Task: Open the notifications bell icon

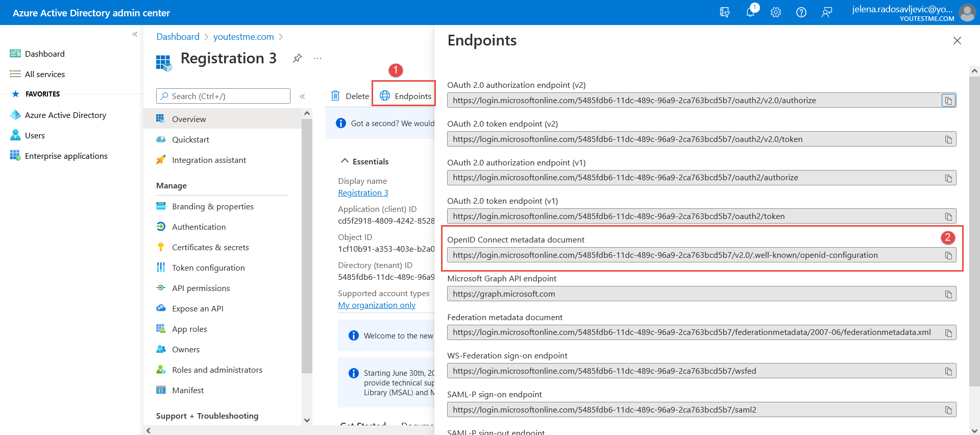Action: [x=750, y=12]
